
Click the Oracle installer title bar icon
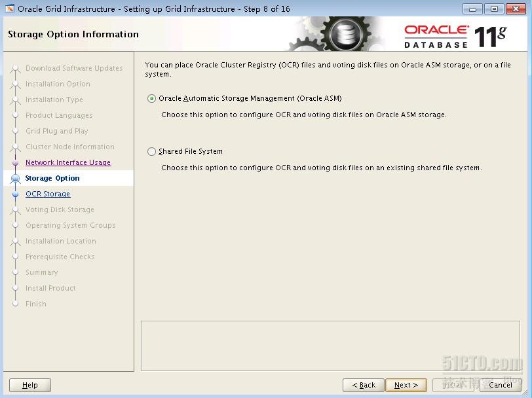click(9, 9)
